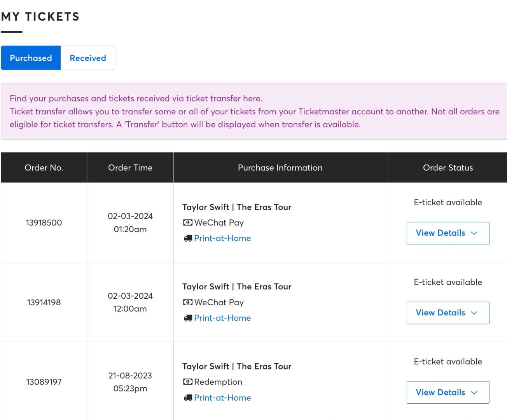Image resolution: width=507 pixels, height=420 pixels.
Task: Click the Redemption payment text
Action: pyautogui.click(x=218, y=382)
